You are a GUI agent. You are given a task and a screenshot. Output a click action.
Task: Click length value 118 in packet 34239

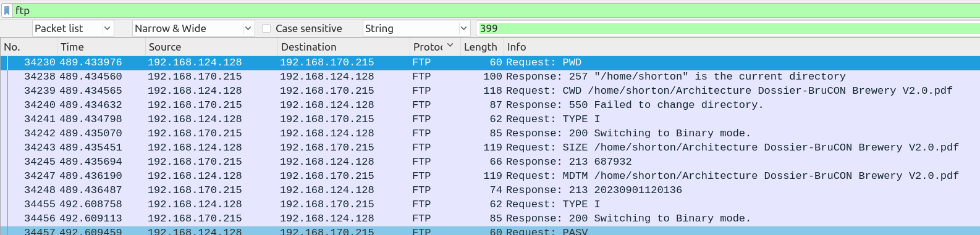(492, 91)
